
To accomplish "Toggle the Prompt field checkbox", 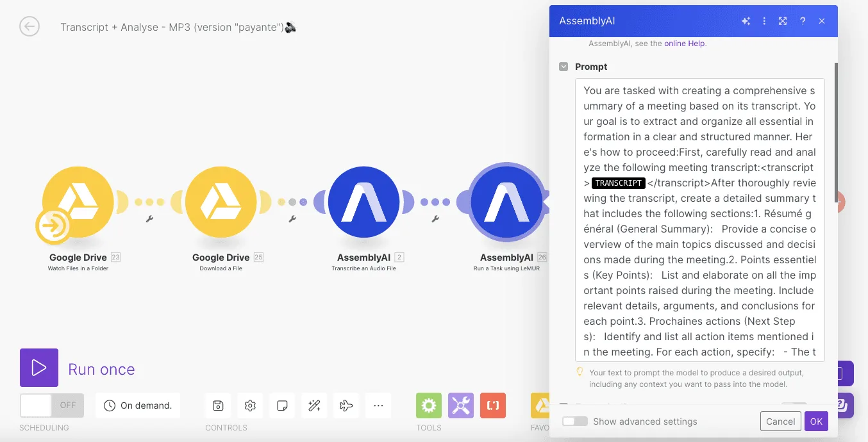I will click(x=563, y=67).
